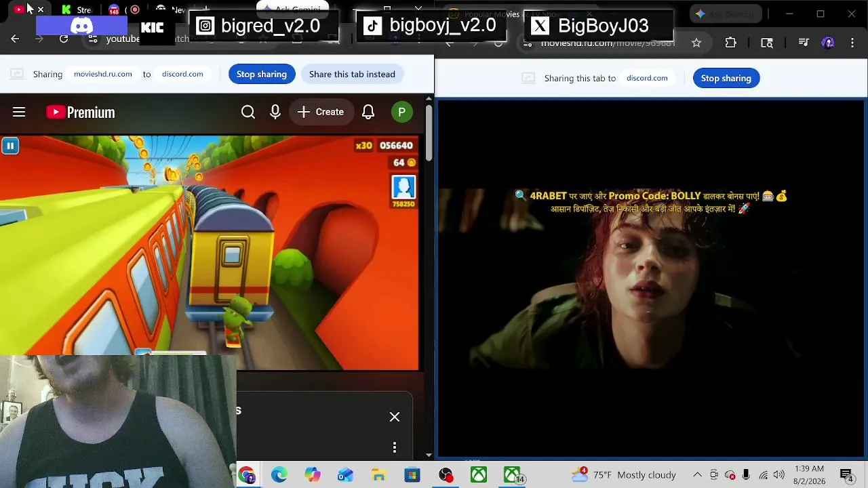Click the tray icon with the red X badge

pos(730,475)
